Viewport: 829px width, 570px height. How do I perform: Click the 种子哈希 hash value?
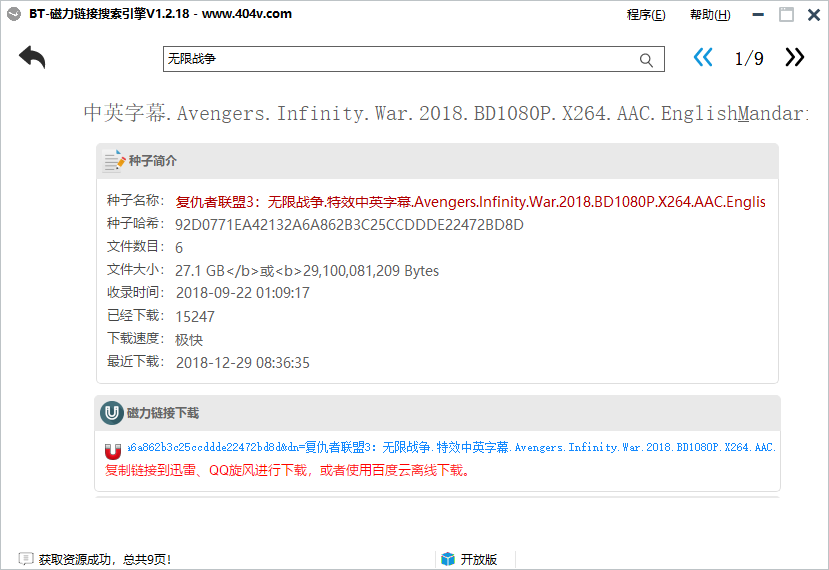(x=349, y=225)
